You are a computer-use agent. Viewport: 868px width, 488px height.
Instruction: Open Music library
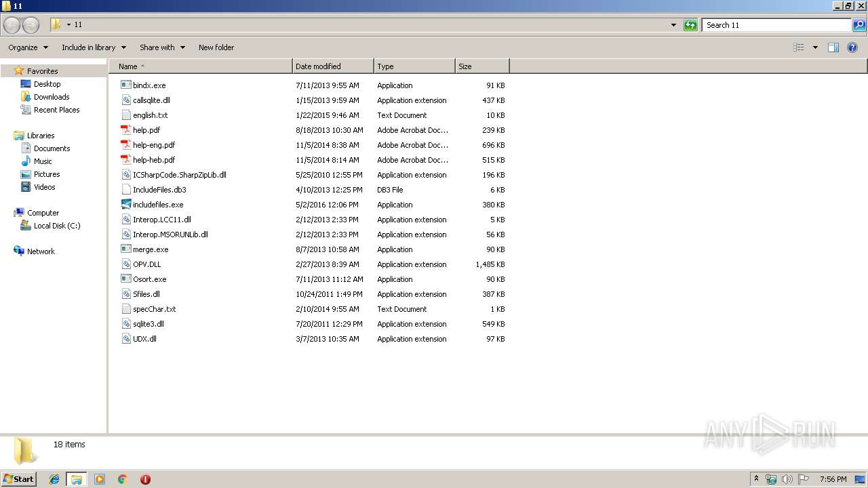(43, 161)
